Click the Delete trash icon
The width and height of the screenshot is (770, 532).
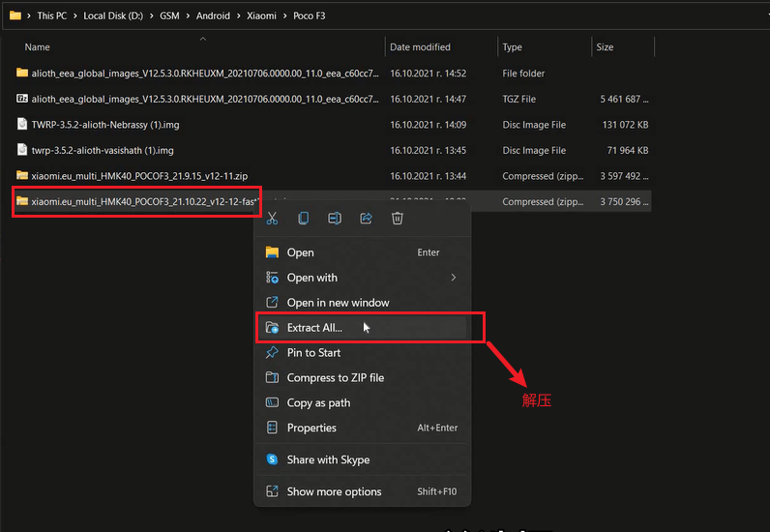[x=398, y=218]
